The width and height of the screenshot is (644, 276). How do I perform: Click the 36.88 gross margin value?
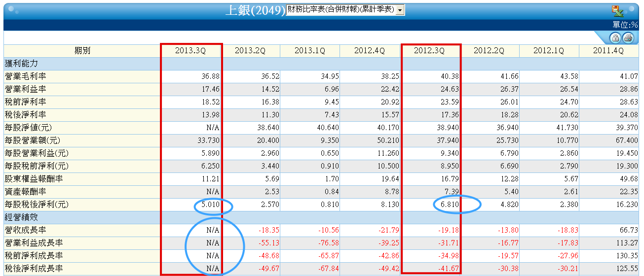(211, 76)
